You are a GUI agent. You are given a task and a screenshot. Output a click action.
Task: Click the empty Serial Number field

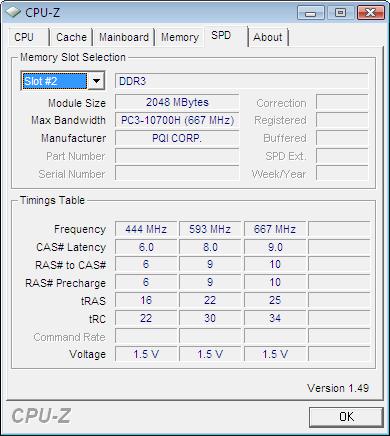click(x=177, y=174)
